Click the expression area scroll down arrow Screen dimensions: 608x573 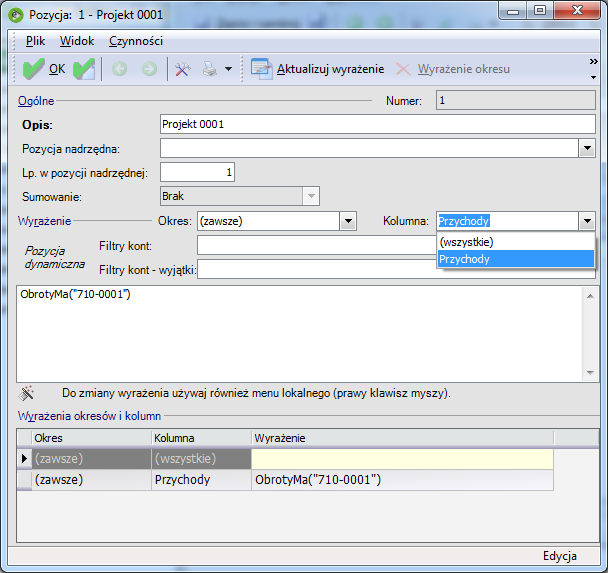pos(590,373)
